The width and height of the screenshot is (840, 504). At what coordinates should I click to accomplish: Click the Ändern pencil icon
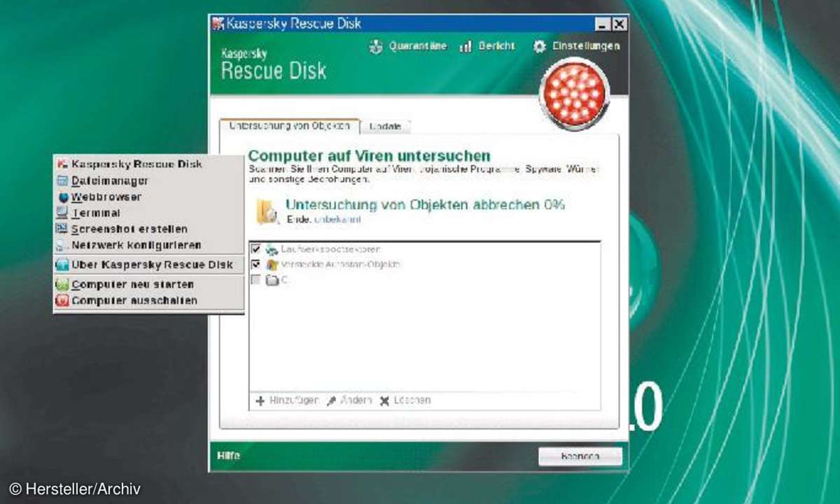331,401
